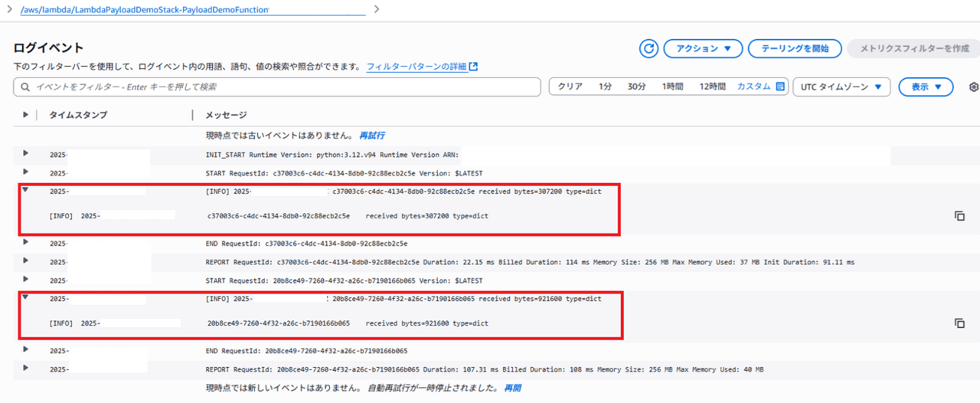This screenshot has height=403, width=980.
Task: Click the magnifier icon in the filter bar
Action: pos(26,87)
